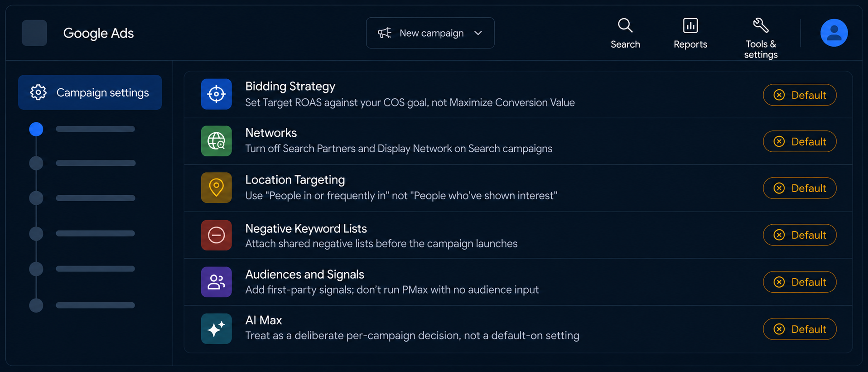This screenshot has width=868, height=372.
Task: Open the Negative Keyword Lists heading
Action: 306,229
